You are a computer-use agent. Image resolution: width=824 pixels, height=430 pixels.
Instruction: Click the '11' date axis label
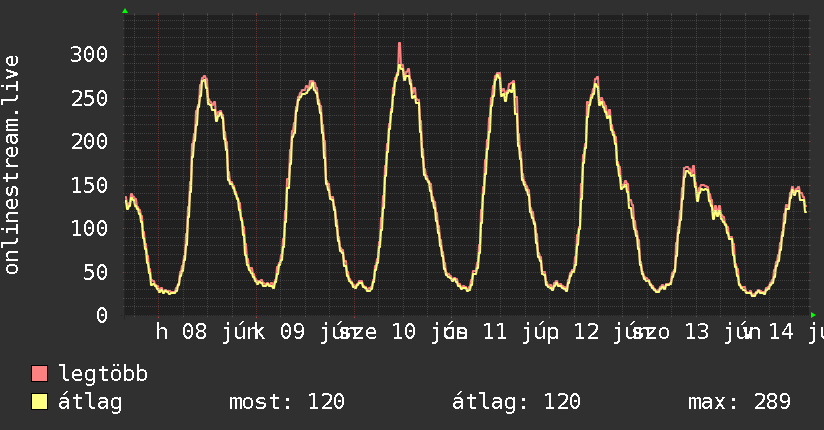[495, 332]
